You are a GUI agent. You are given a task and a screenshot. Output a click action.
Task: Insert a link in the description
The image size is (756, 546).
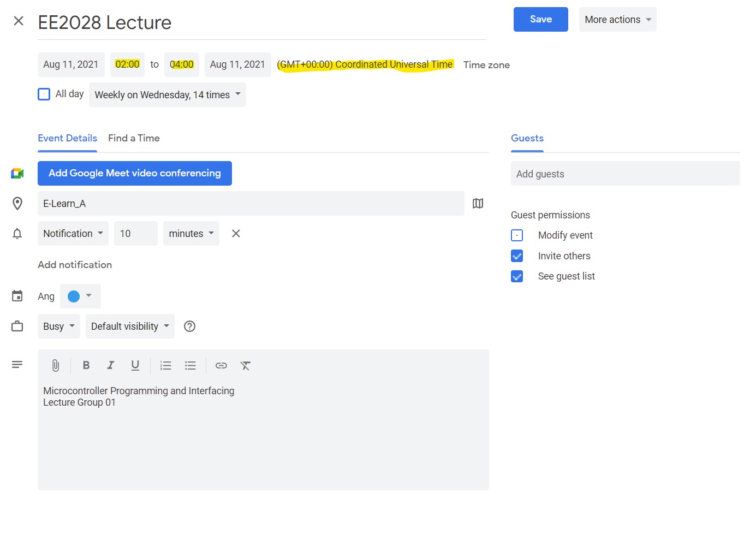pyautogui.click(x=221, y=365)
